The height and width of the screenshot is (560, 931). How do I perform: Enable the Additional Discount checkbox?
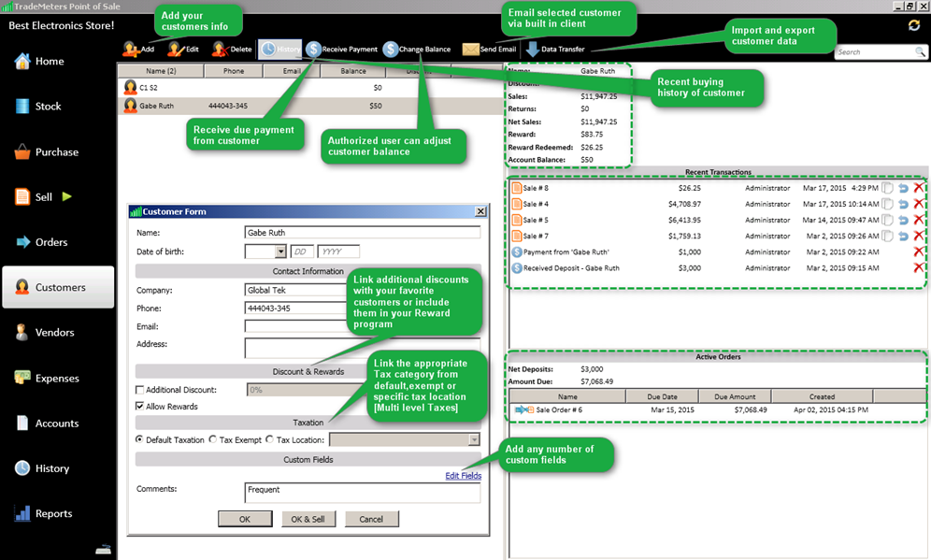(x=140, y=390)
